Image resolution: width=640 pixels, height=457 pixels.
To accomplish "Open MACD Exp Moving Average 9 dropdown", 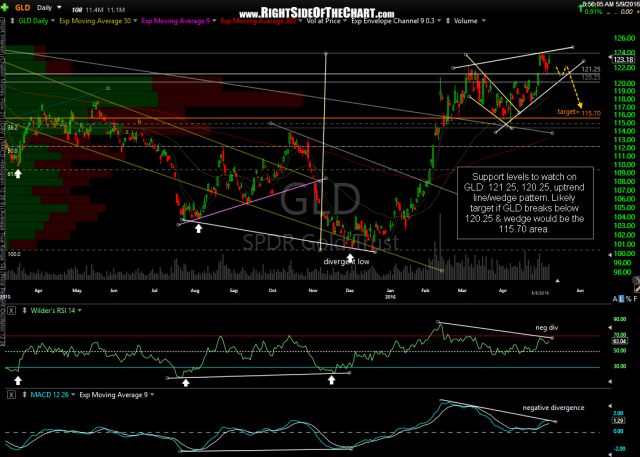I will [152, 395].
